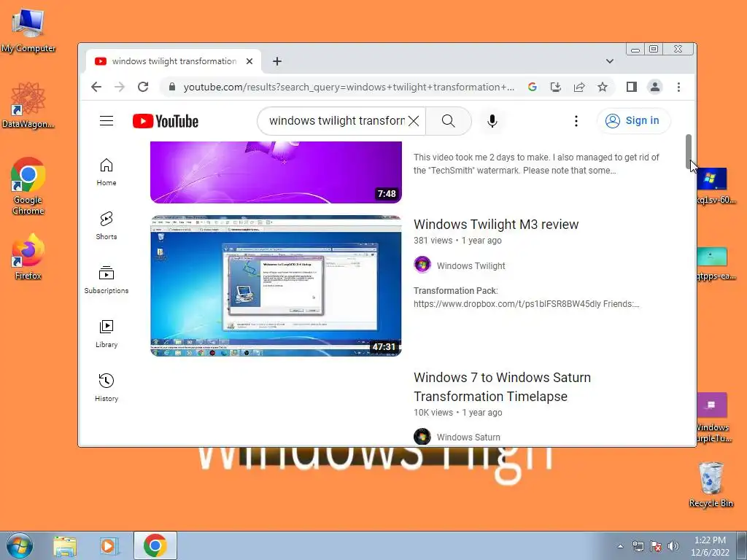Bookmark this page with the star
This screenshot has width=747, height=560.
(602, 87)
